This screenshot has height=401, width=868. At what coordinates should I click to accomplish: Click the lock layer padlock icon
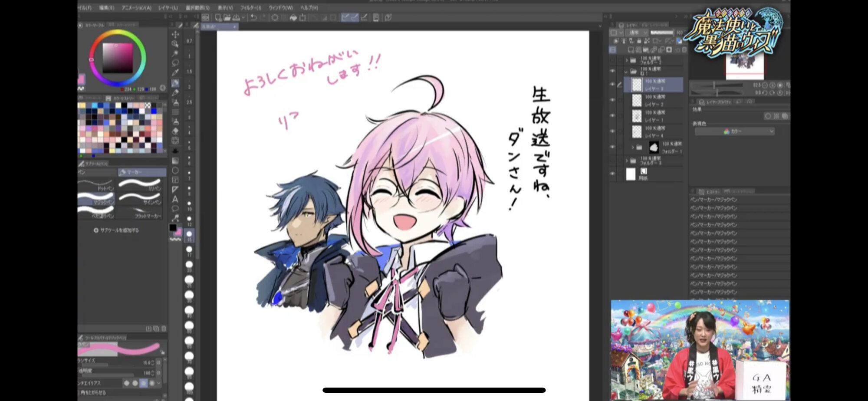(639, 41)
